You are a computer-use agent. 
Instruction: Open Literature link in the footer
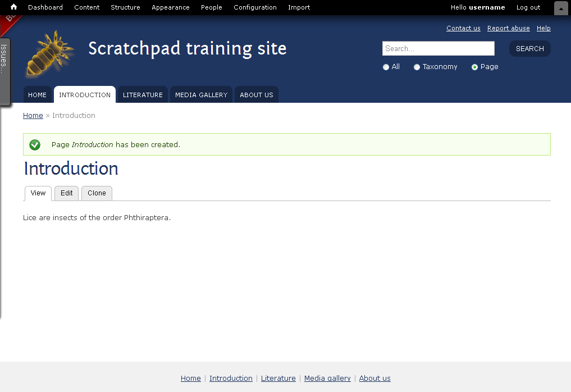point(278,378)
